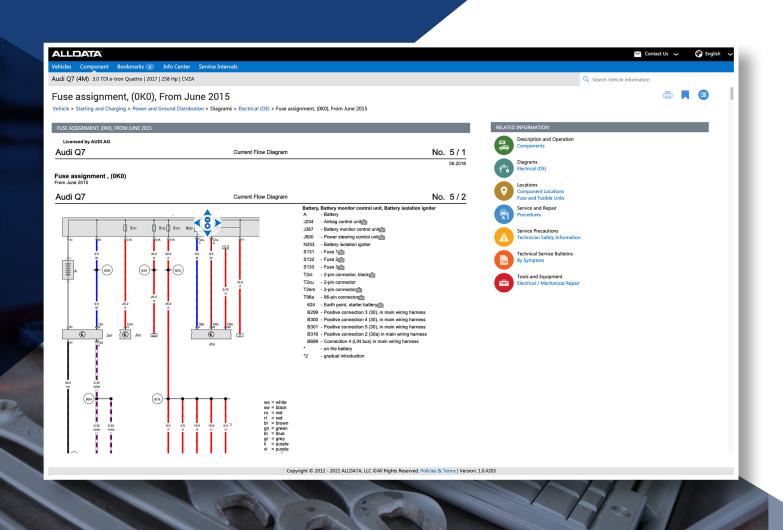The height and width of the screenshot is (530, 783).
Task: Pan the diagram up with the top arrow
Action: 212,212
